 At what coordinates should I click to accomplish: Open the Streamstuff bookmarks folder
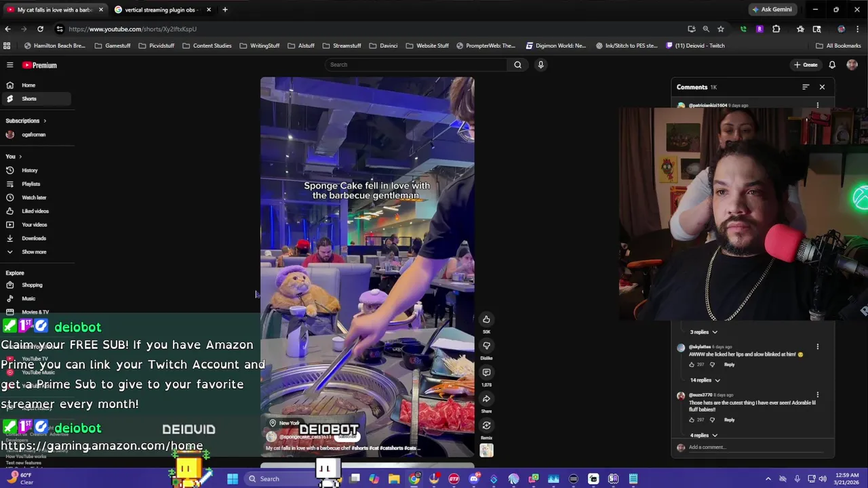tap(342, 45)
